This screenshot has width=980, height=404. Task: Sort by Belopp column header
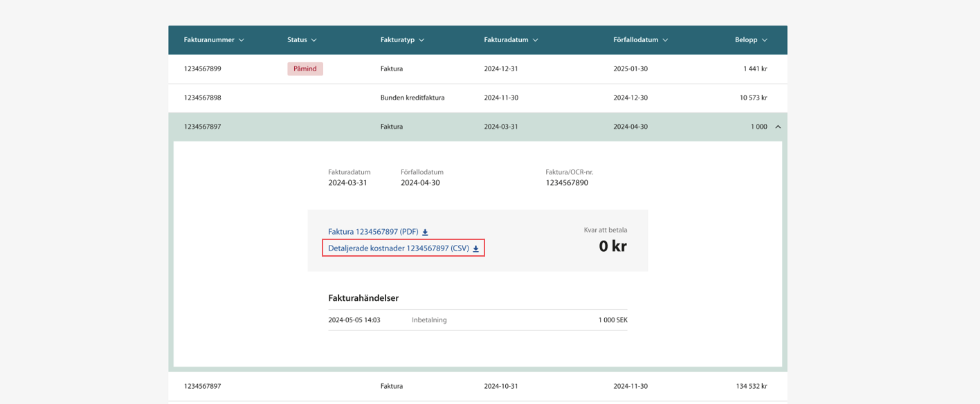point(751,40)
